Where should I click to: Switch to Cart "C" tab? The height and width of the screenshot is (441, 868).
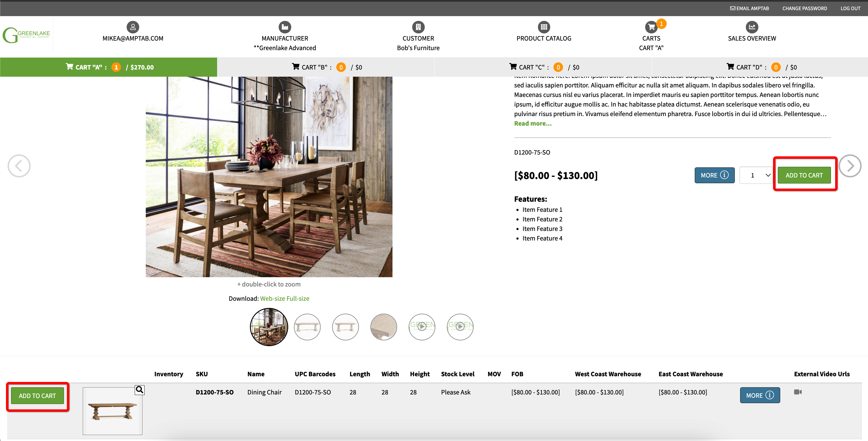point(543,67)
